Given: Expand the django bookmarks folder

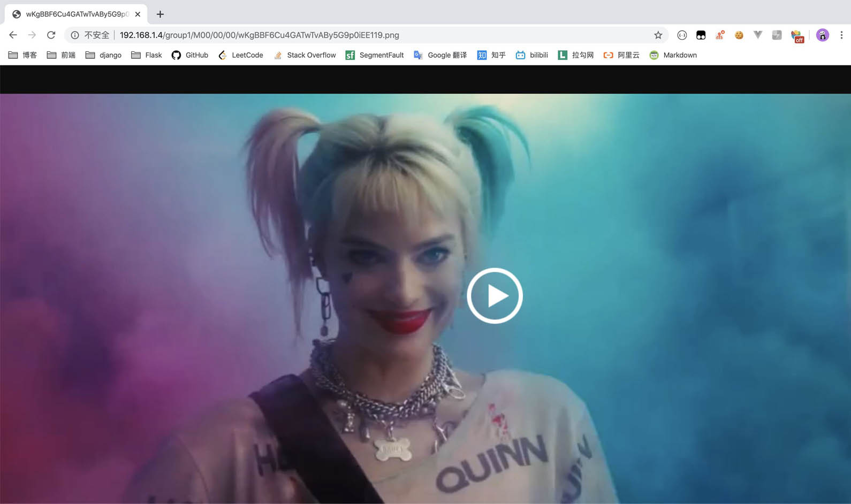Looking at the screenshot, I should [103, 55].
